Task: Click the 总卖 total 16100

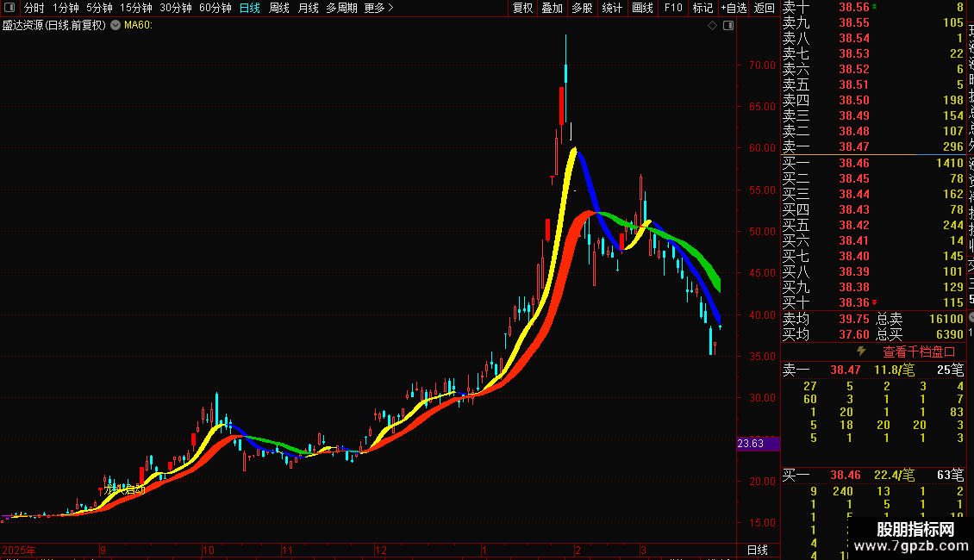Action: tap(946, 319)
